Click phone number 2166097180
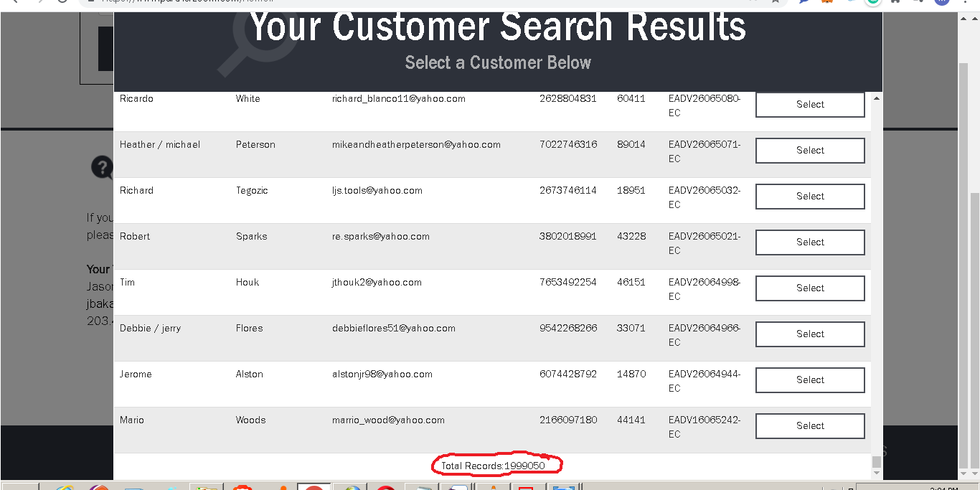The height and width of the screenshot is (490, 980). pyautogui.click(x=568, y=420)
